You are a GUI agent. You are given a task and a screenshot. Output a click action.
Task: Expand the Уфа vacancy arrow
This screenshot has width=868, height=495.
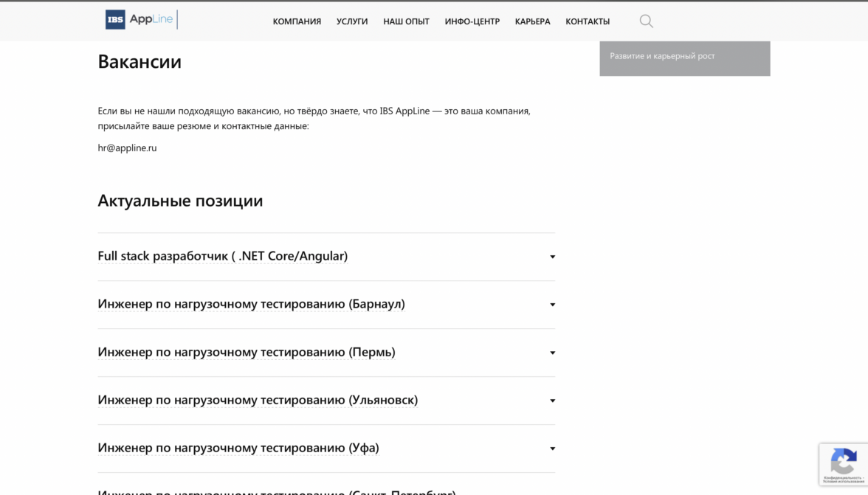552,449
